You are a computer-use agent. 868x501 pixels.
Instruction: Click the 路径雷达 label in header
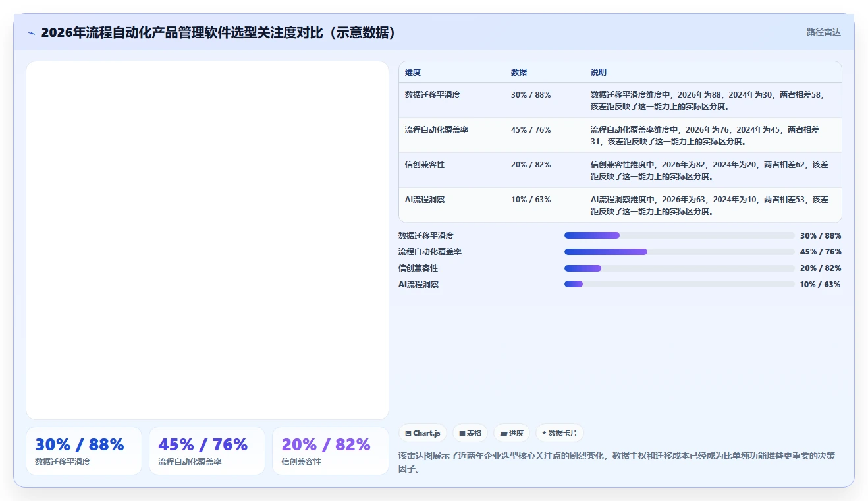pos(823,32)
